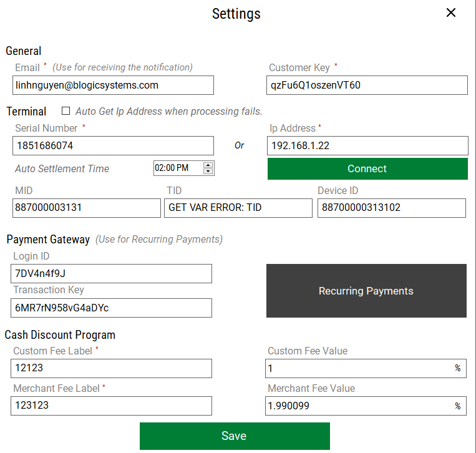Screen dimensions: 476x453
Task: Decrease Auto Settlement Time with down arrow
Action: [x=208, y=171]
